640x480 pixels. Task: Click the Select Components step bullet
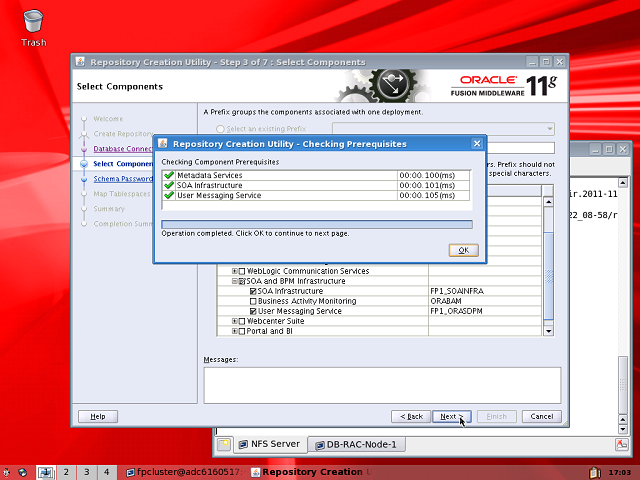pyautogui.click(x=84, y=164)
